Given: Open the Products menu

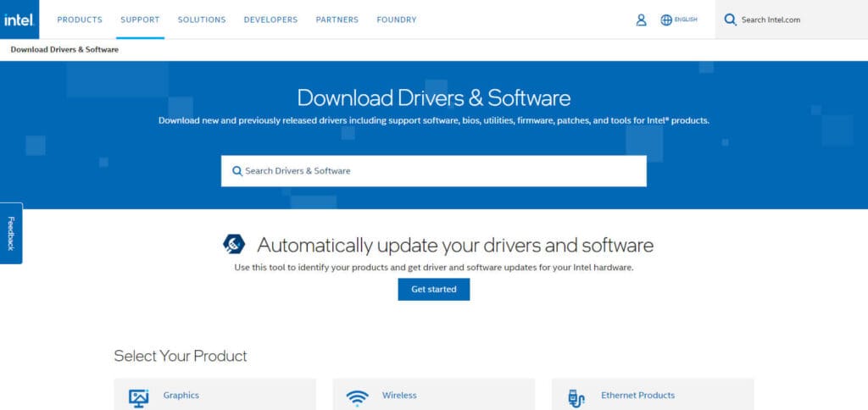Looking at the screenshot, I should pyautogui.click(x=80, y=20).
